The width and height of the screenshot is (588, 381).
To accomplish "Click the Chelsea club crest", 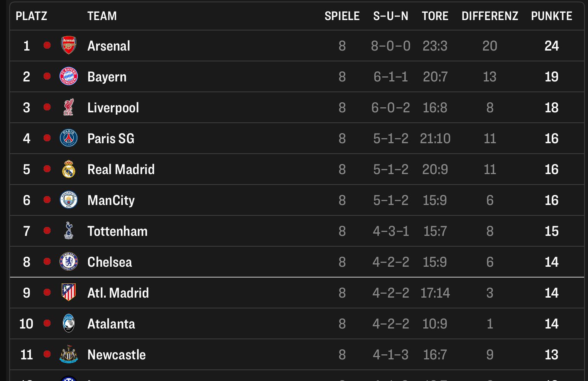I will click(x=69, y=262).
